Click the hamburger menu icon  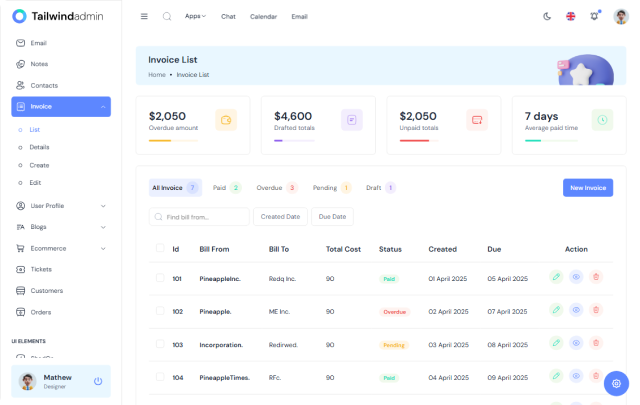tap(144, 16)
